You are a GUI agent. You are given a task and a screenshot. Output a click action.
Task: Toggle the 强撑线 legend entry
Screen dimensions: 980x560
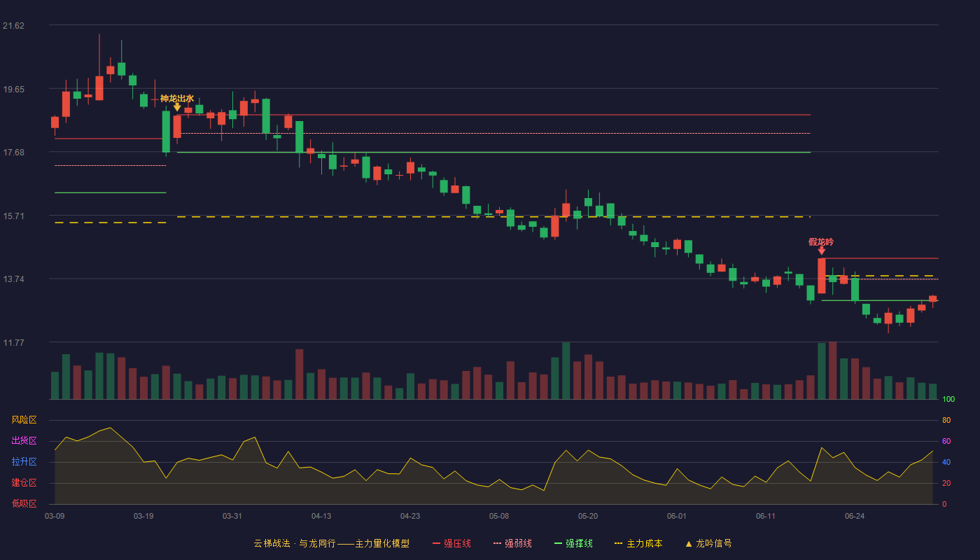point(573,543)
